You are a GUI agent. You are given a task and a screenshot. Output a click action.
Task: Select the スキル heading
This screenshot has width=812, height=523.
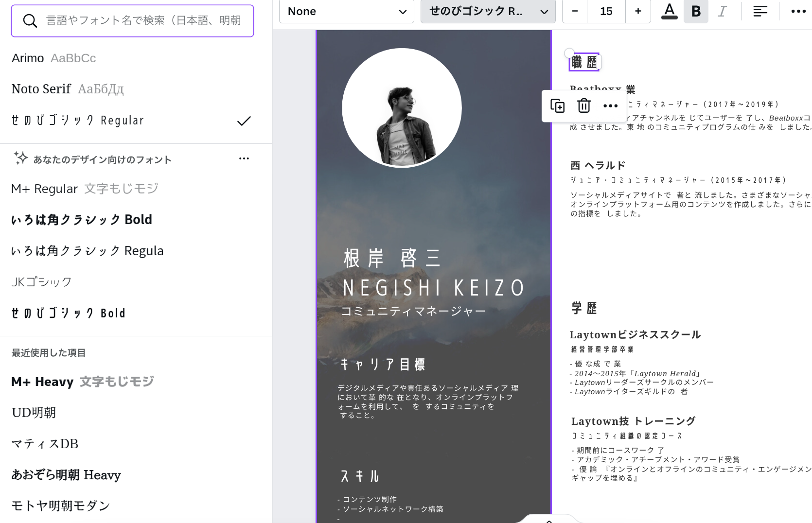[x=360, y=476]
